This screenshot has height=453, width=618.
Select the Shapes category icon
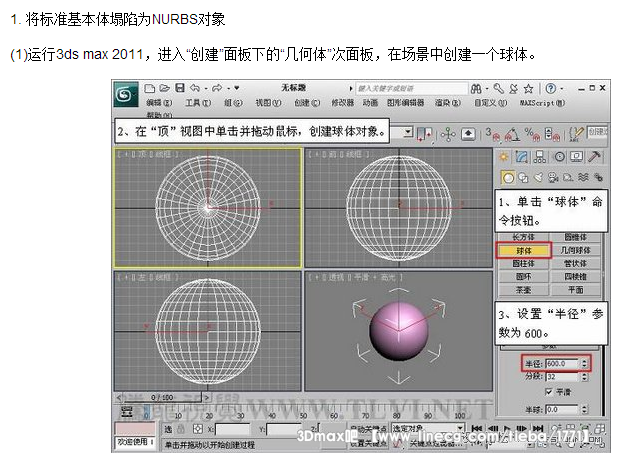tap(523, 178)
